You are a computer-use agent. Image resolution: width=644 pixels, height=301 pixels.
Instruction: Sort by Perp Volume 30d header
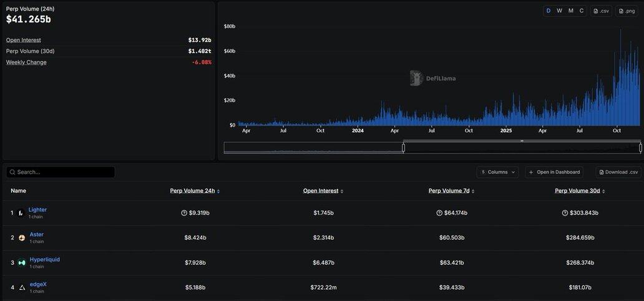[x=579, y=191]
